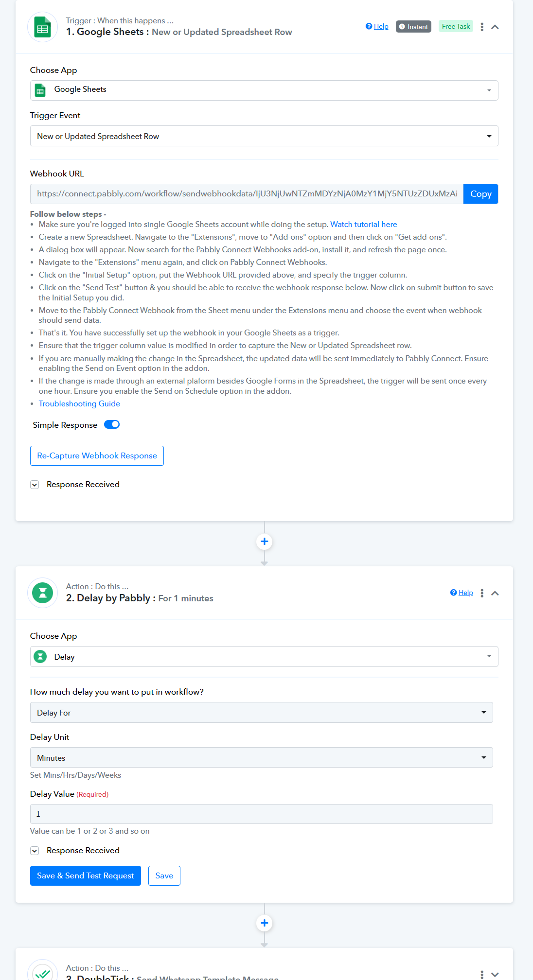Toggle the Simple Response switch

112,424
